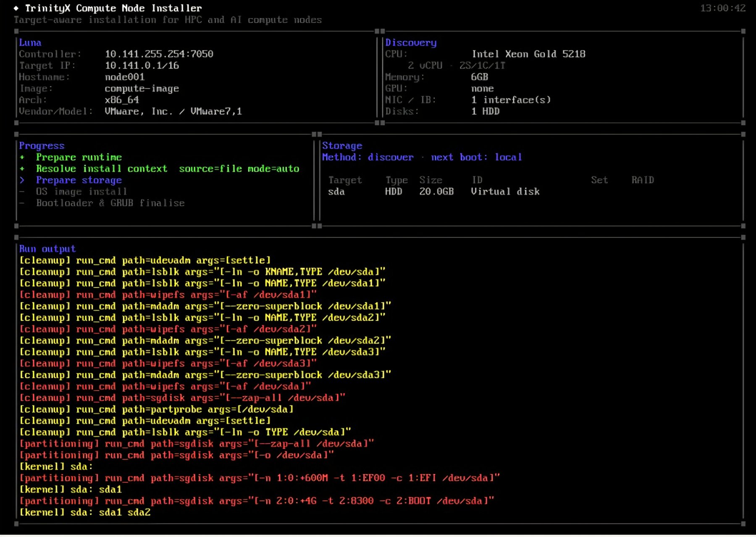756x537 pixels.
Task: Click the dash marker beside Bootloader & GRUB finalise
Action: pos(22,203)
